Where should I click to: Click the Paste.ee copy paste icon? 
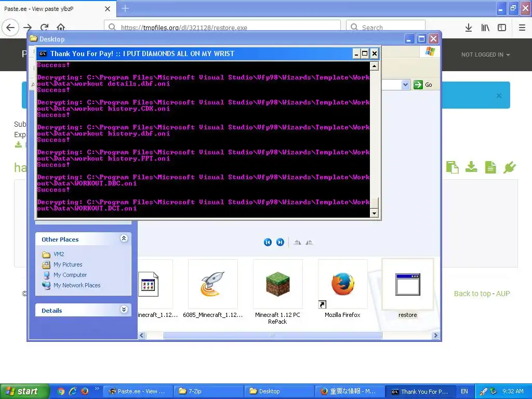pos(453,167)
